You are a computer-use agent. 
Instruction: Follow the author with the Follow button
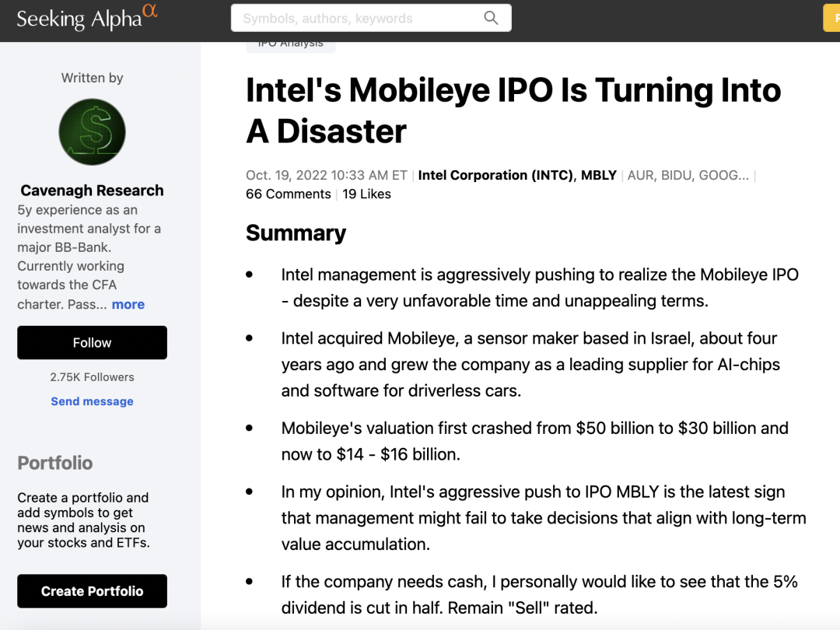pos(92,343)
